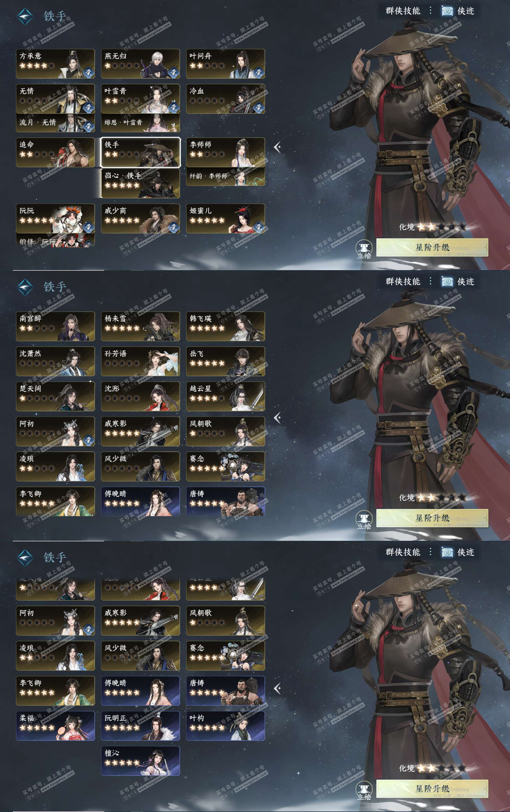This screenshot has height=812, width=510.
Task: Tap the 觉 awakening badge on 方承意's card
Action: (88, 72)
